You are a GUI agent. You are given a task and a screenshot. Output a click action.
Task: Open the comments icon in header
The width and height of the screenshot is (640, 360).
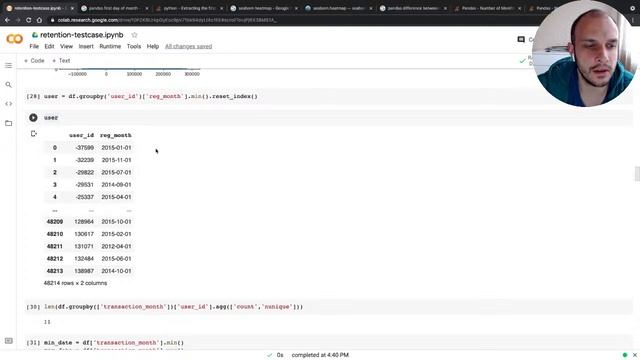pos(521,40)
